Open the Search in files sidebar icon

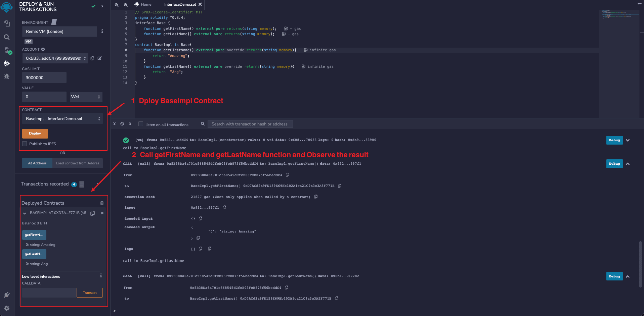(x=6, y=37)
